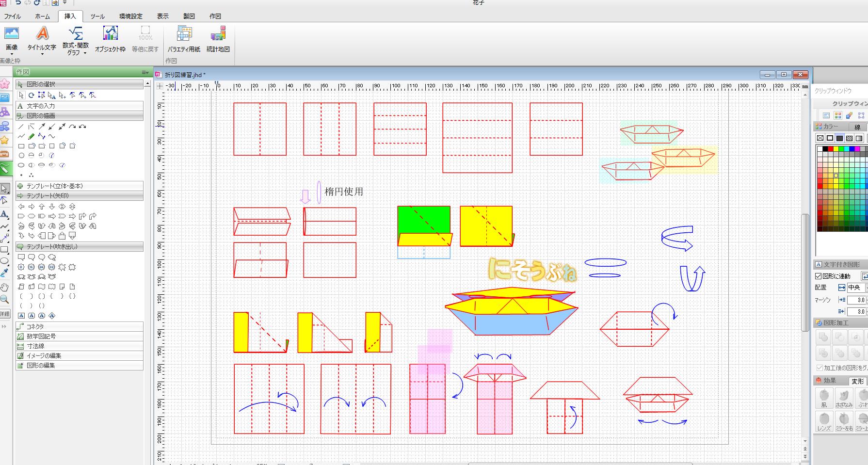This screenshot has width=868, height=465.
Task: Toggle 図形に連動 checkbox
Action: tap(819, 276)
